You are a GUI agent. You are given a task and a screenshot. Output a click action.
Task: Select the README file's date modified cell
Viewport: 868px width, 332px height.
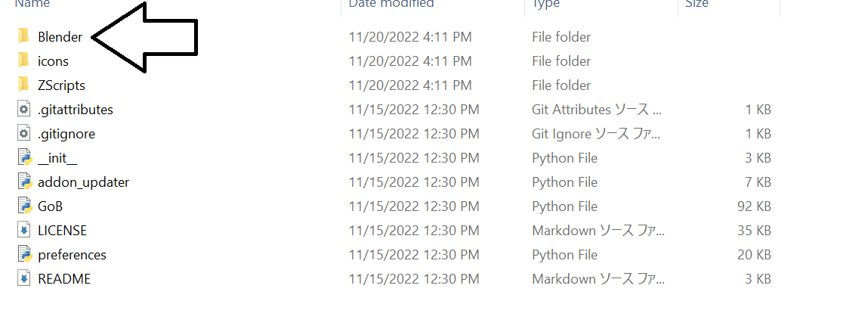pos(413,279)
